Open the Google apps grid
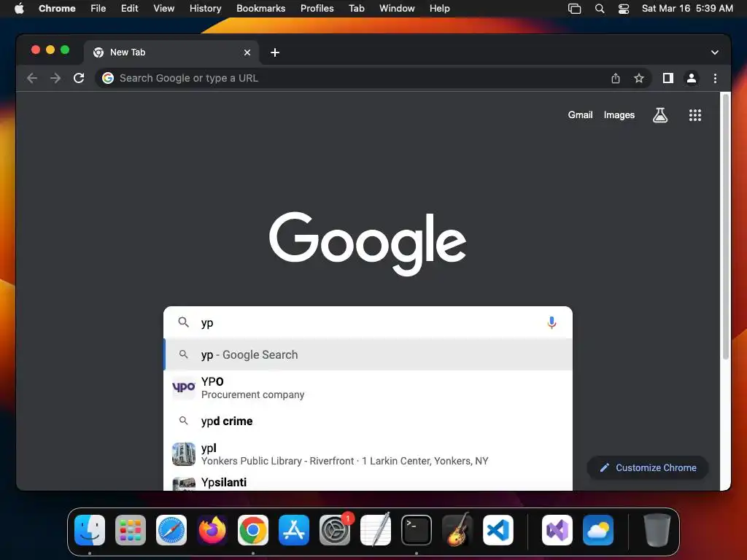 695,114
